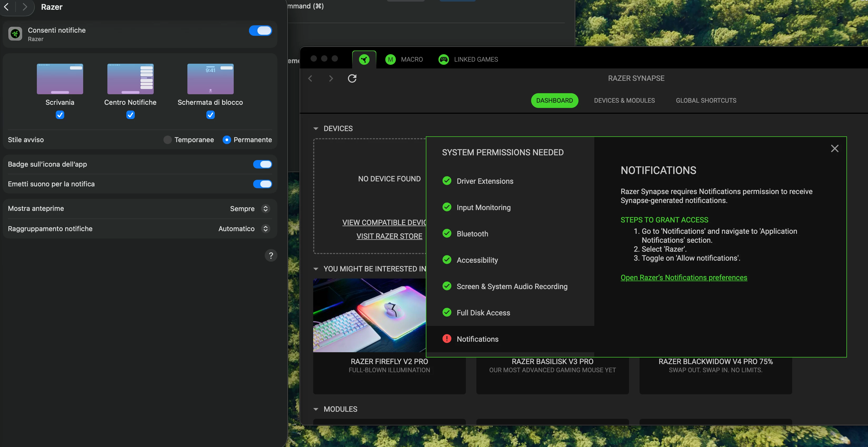This screenshot has height=447, width=868.
Task: Open the Mostra anteprime dropdown
Action: tap(266, 209)
